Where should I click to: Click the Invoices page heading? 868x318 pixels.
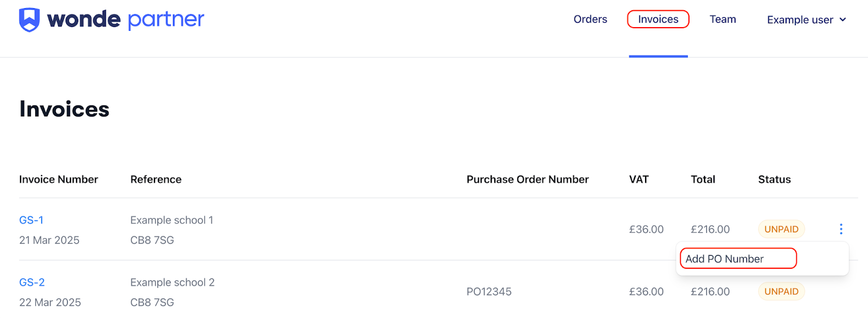tap(63, 109)
